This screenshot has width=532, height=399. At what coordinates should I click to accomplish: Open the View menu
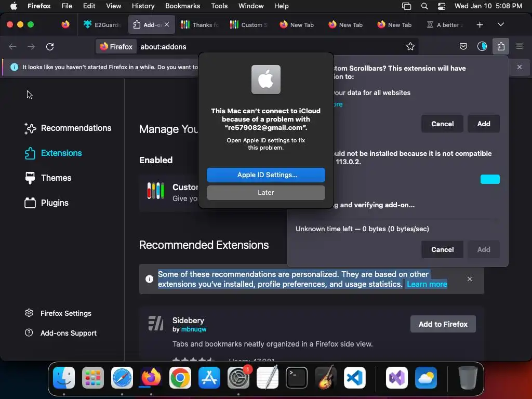(113, 6)
